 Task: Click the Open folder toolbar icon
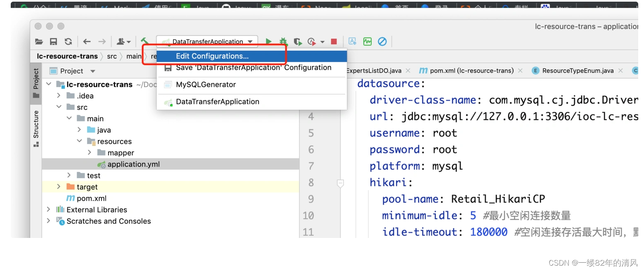[39, 41]
